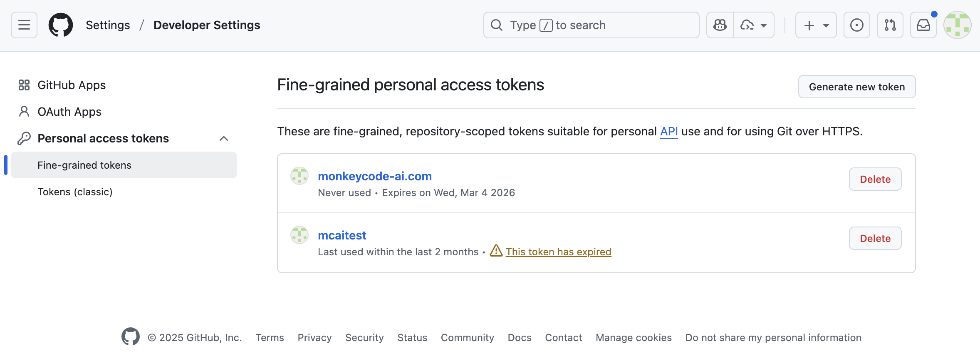Viewport: 980px width, 359px height.
Task: Delete the monkeycode-ai.com token
Action: (875, 179)
